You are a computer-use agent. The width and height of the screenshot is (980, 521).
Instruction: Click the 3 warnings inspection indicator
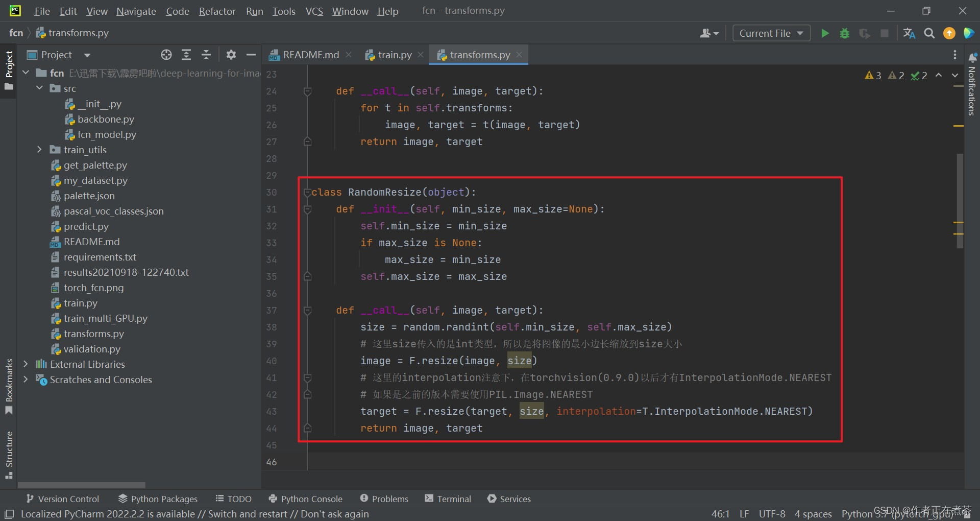coord(873,76)
